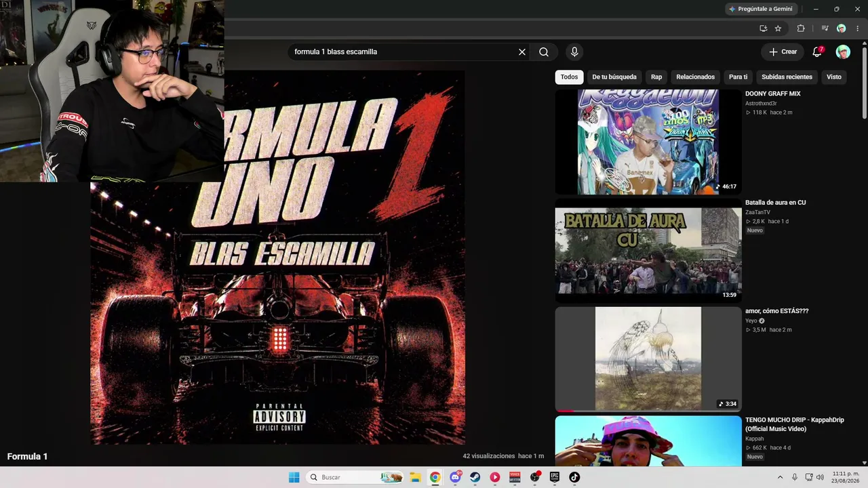This screenshot has width=868, height=488.
Task: Open the amor, cómo ESTÁS thumbnail
Action: coord(648,359)
